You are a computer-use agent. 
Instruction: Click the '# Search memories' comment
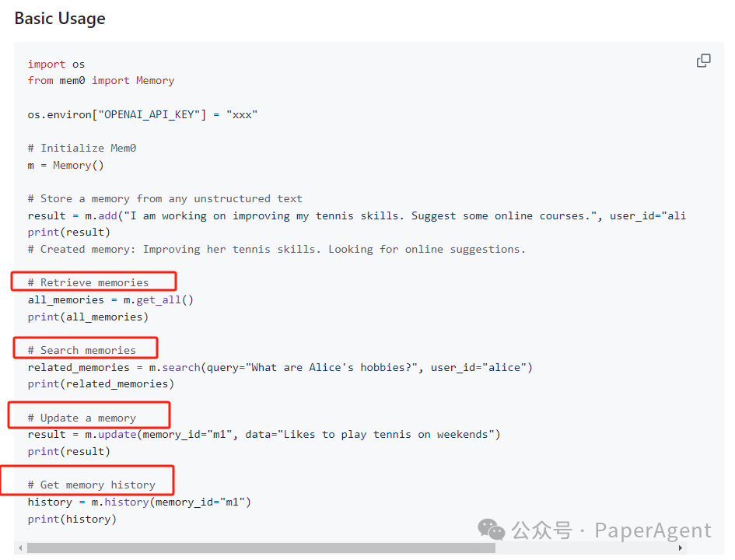pos(82,351)
